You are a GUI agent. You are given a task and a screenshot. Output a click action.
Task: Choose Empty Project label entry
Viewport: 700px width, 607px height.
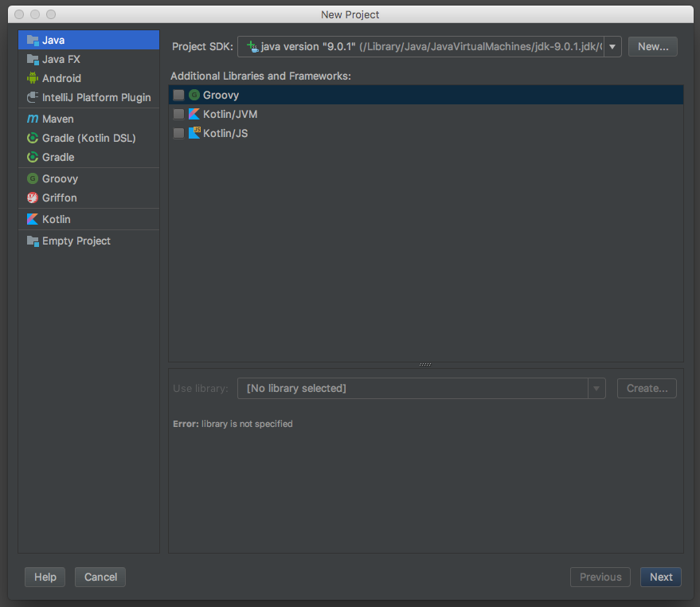pos(76,241)
